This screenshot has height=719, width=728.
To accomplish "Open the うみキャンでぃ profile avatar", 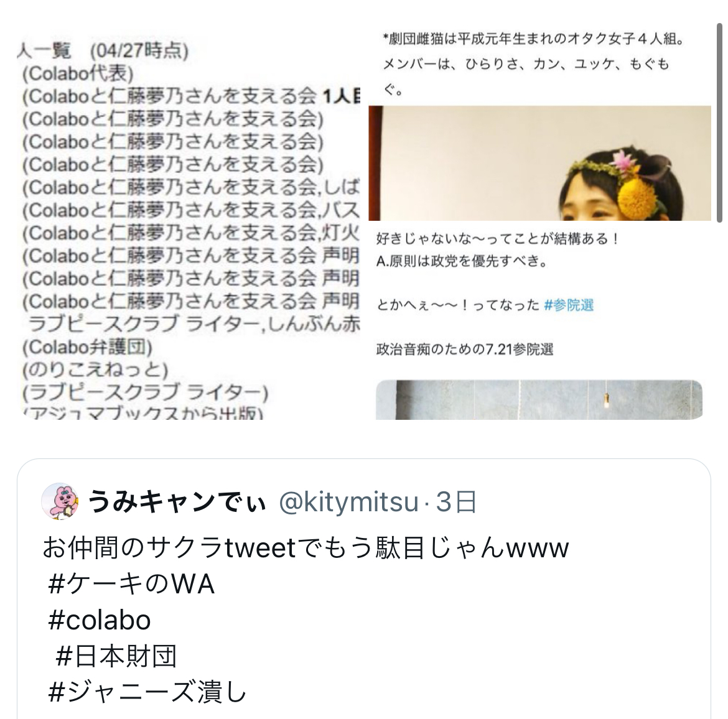I will [x=60, y=501].
